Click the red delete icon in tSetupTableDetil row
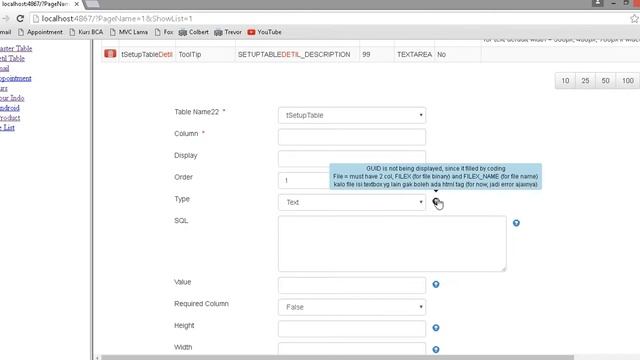 coord(110,54)
